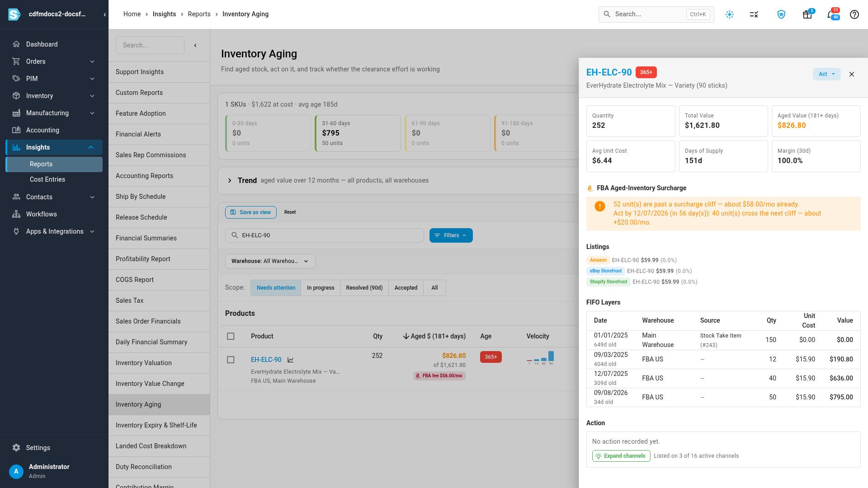Open the Warehouse: All Warehouses dropdown

(270, 261)
